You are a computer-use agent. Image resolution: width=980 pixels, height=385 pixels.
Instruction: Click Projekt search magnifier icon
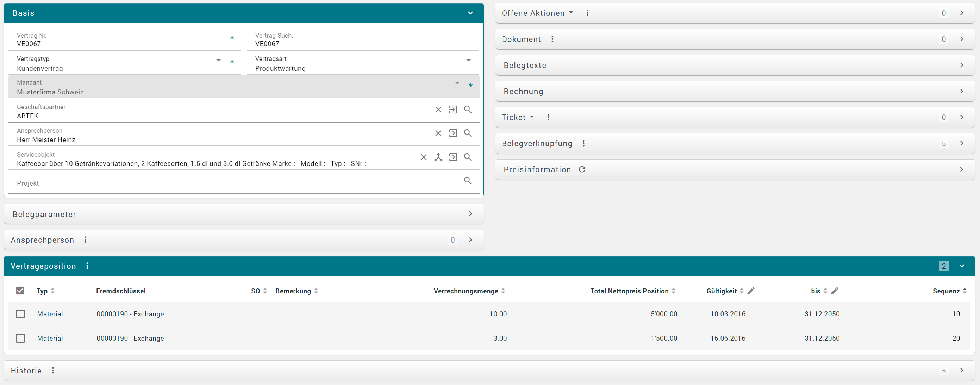468,181
